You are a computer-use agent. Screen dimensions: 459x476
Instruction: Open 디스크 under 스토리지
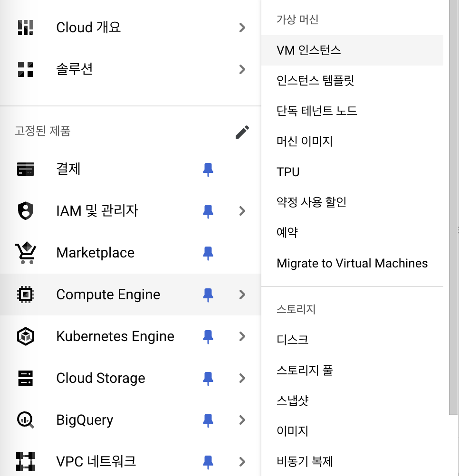[x=352, y=339]
